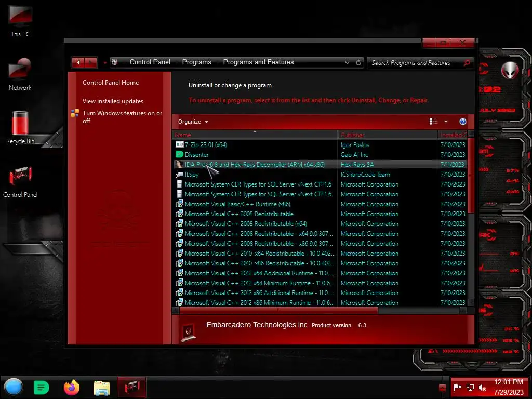This screenshot has height=399, width=532.
Task: Select Microsoft Visual Basic/C++ Runtime (x86)
Action: tap(237, 204)
